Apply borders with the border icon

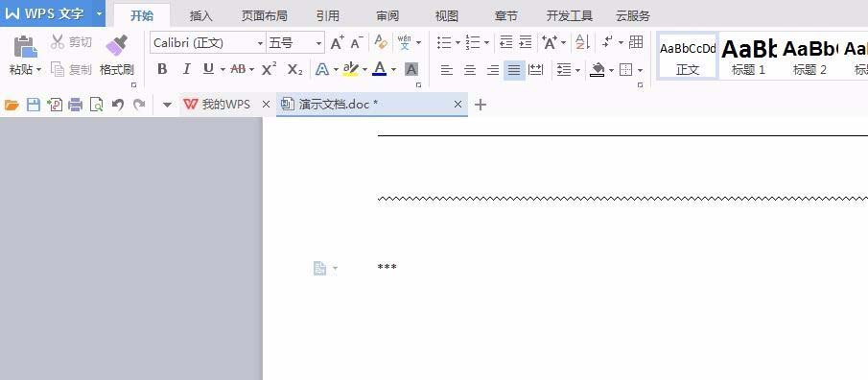[x=626, y=70]
